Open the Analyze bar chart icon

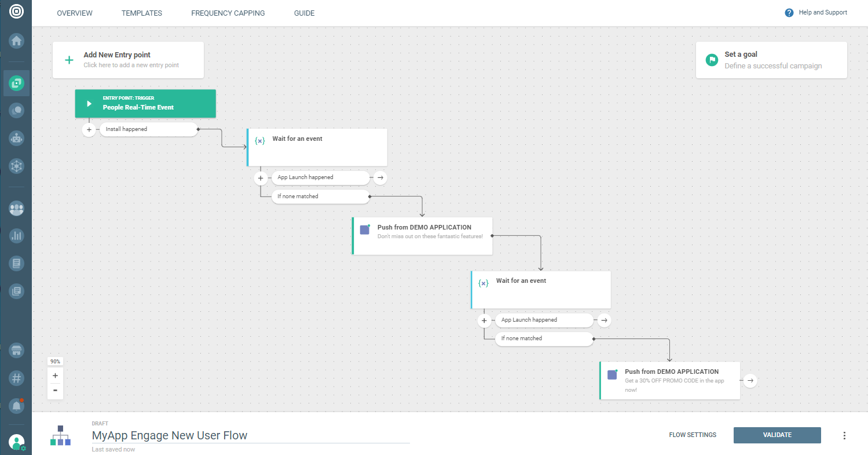tap(16, 236)
